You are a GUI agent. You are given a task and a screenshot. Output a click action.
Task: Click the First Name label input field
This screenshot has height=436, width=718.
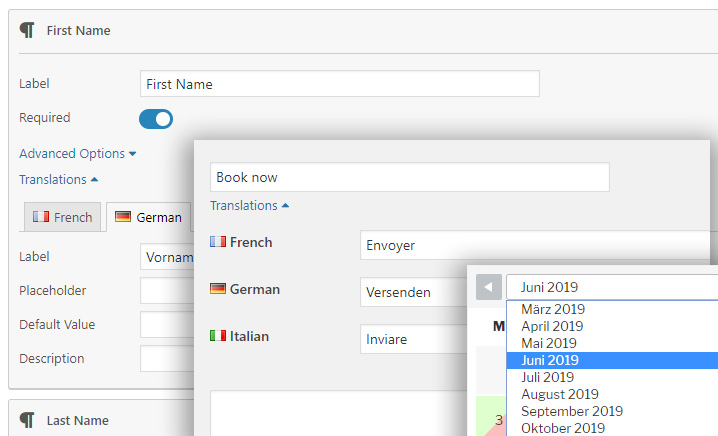pyautogui.click(x=339, y=84)
